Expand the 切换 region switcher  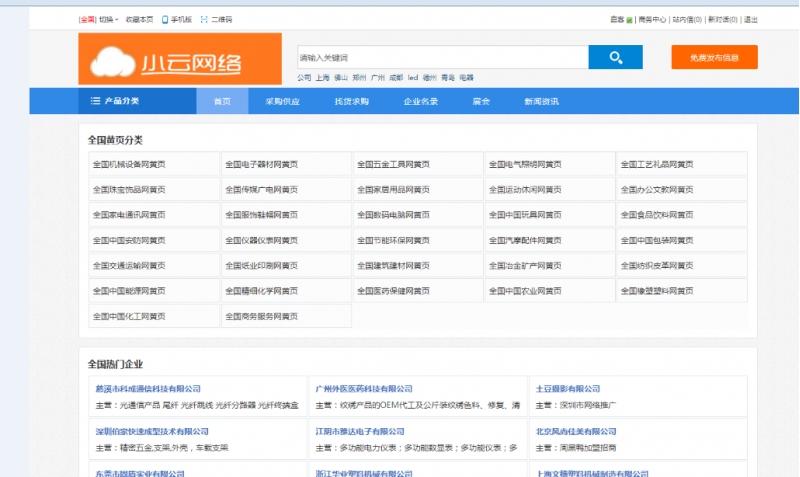tap(108, 19)
